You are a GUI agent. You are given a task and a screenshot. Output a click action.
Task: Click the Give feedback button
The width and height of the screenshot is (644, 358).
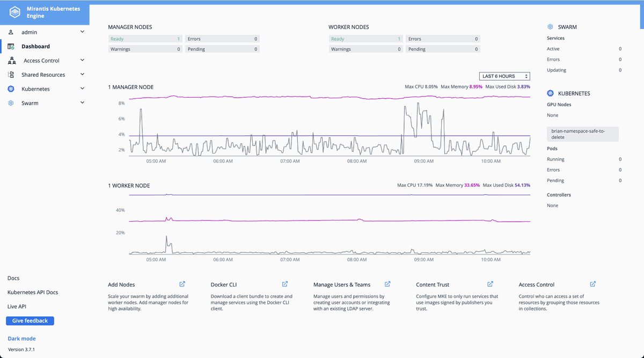[30, 321]
